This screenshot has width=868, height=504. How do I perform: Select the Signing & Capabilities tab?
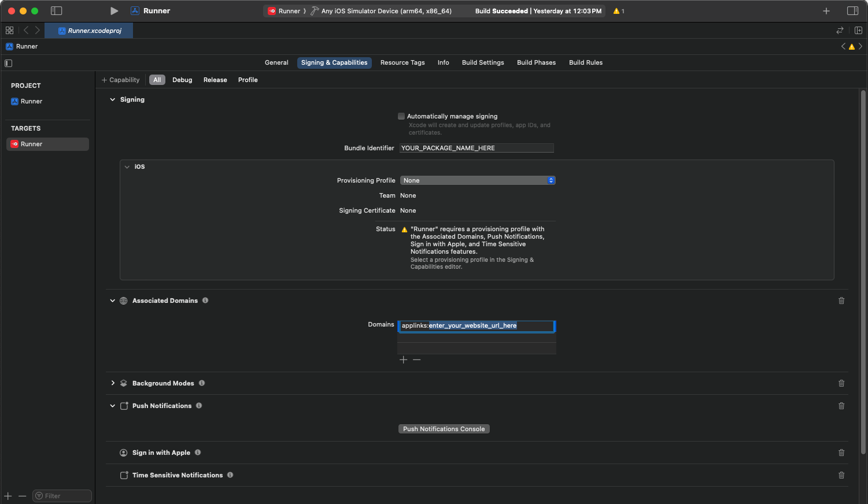(334, 62)
